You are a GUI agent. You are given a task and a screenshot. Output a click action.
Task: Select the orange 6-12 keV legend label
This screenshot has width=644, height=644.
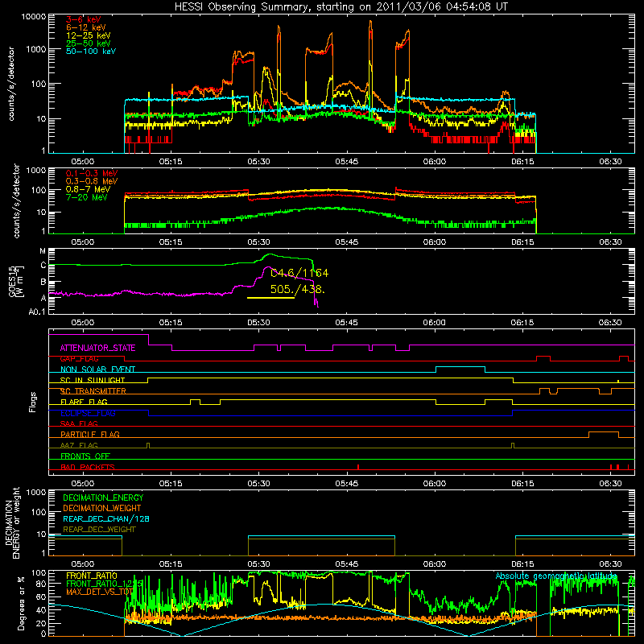coord(86,27)
